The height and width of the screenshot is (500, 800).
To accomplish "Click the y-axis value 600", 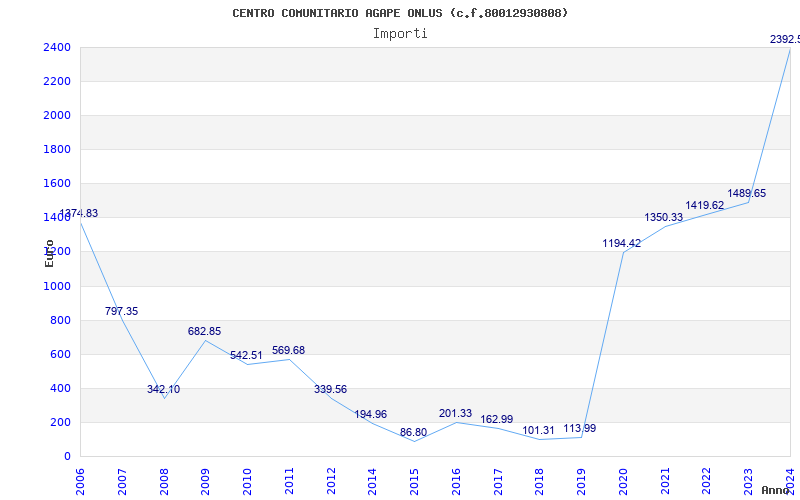I will click(61, 355).
